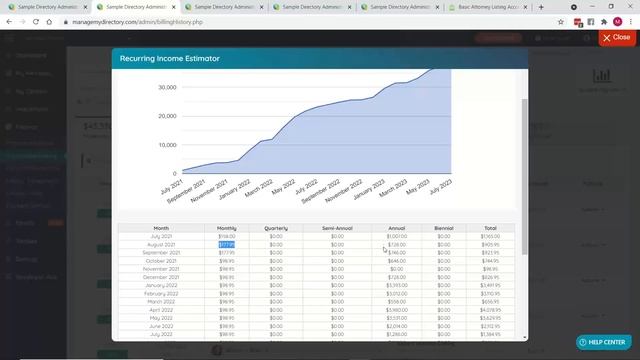Screen dimensions: 640x360
Task: Select the November 2021 row label
Action: [161, 269]
